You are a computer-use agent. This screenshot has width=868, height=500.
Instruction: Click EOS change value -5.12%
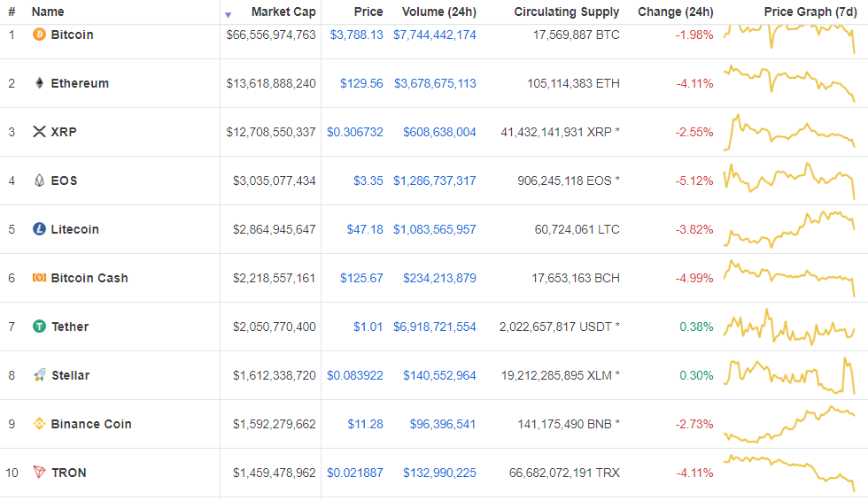click(x=694, y=181)
